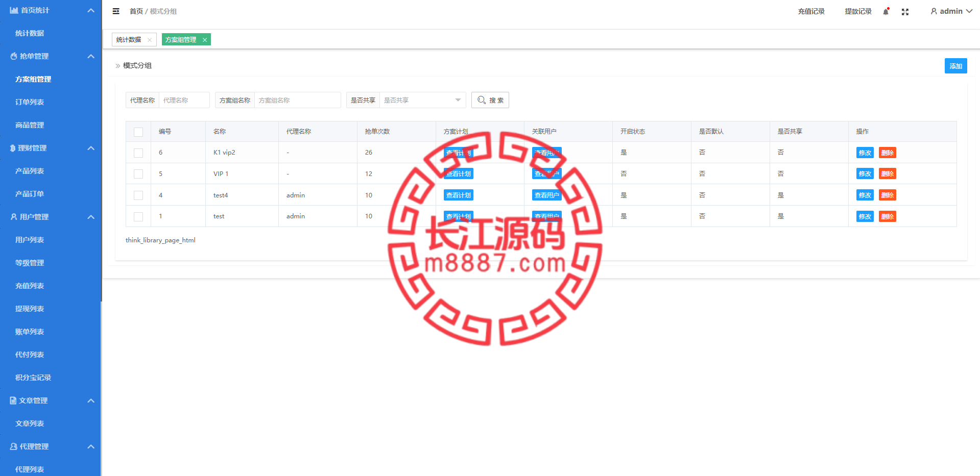Toggle the sidebar collapse hamburger icon
The height and width of the screenshot is (476, 980).
click(116, 11)
